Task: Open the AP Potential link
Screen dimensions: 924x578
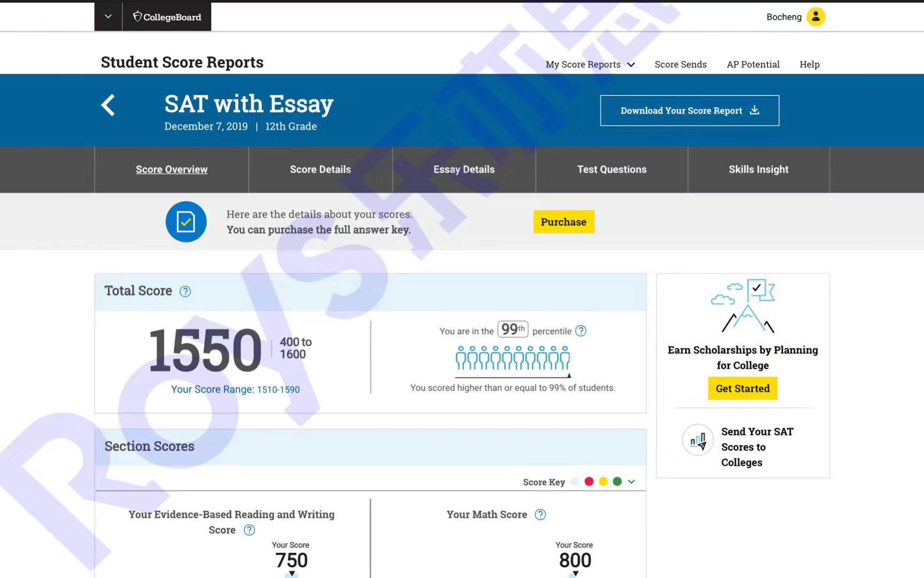Action: pos(753,64)
